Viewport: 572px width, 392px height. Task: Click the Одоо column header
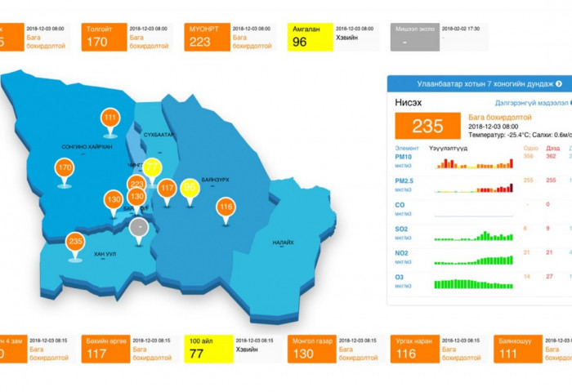[x=531, y=148]
